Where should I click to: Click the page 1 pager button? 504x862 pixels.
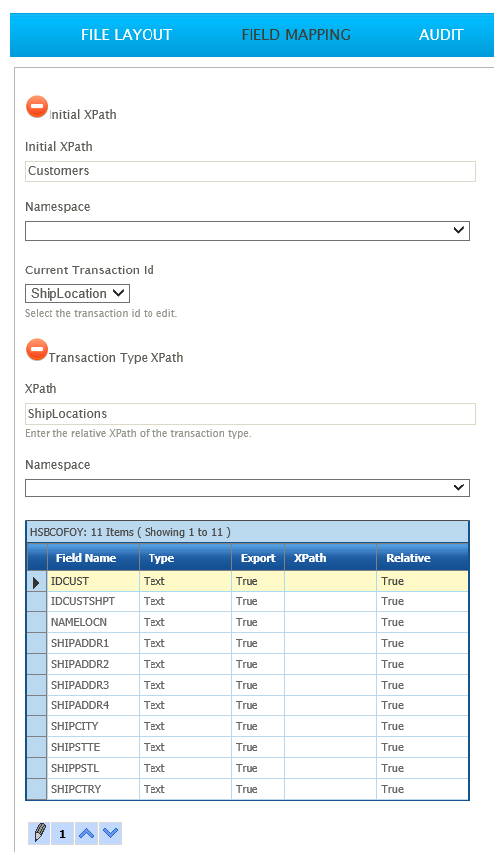pyautogui.click(x=62, y=833)
